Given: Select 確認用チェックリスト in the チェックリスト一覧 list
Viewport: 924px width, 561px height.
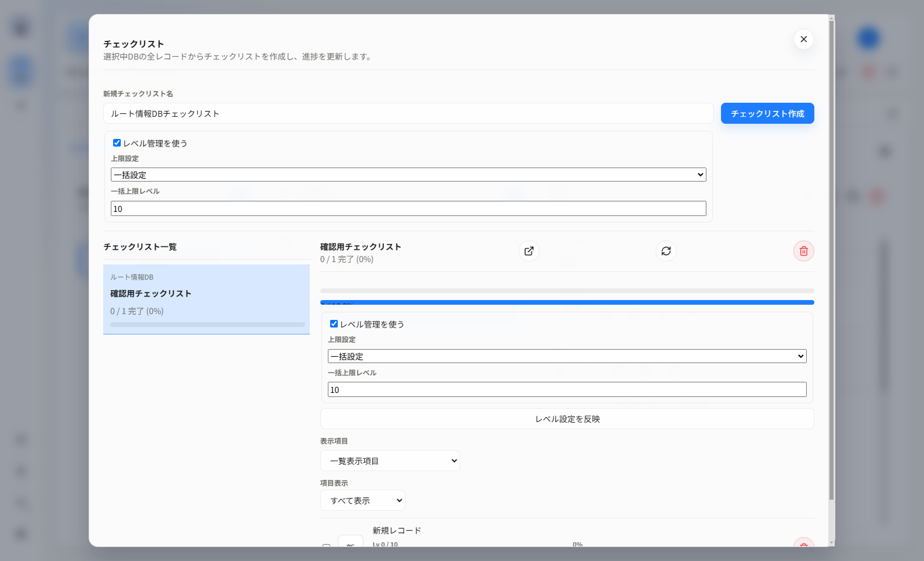Looking at the screenshot, I should coord(206,299).
